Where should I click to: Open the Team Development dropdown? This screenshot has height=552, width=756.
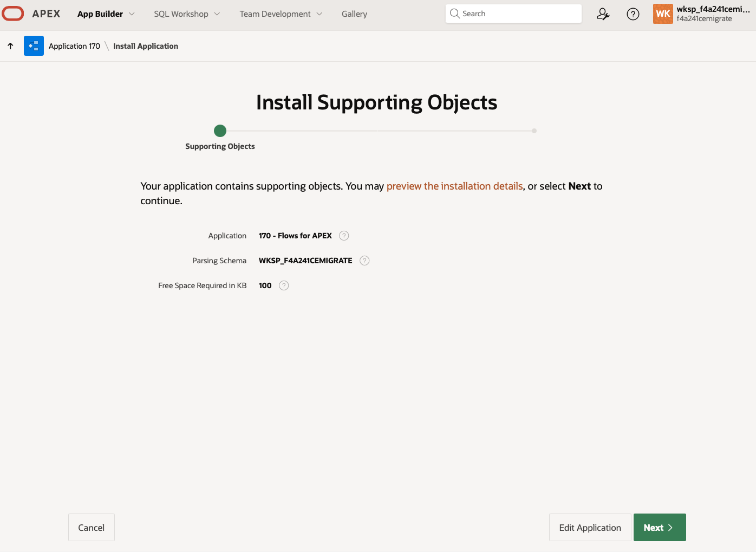click(x=280, y=14)
